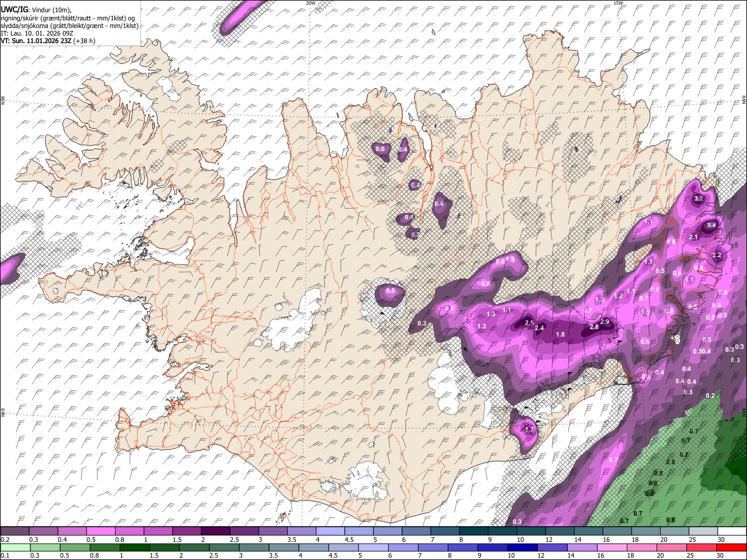747x560 pixels.
Task: Click the 3.2 snowfall value on the map
Action: pyautogui.click(x=698, y=198)
